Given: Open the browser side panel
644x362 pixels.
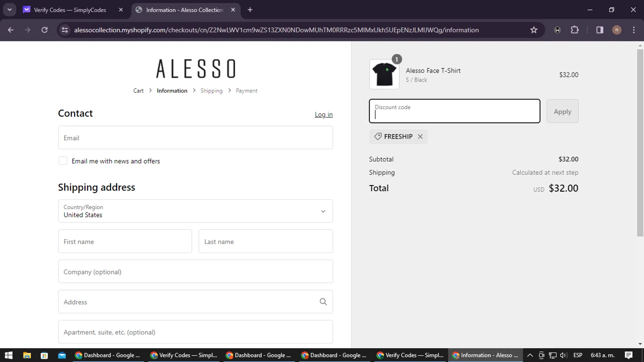Looking at the screenshot, I should [x=600, y=30].
